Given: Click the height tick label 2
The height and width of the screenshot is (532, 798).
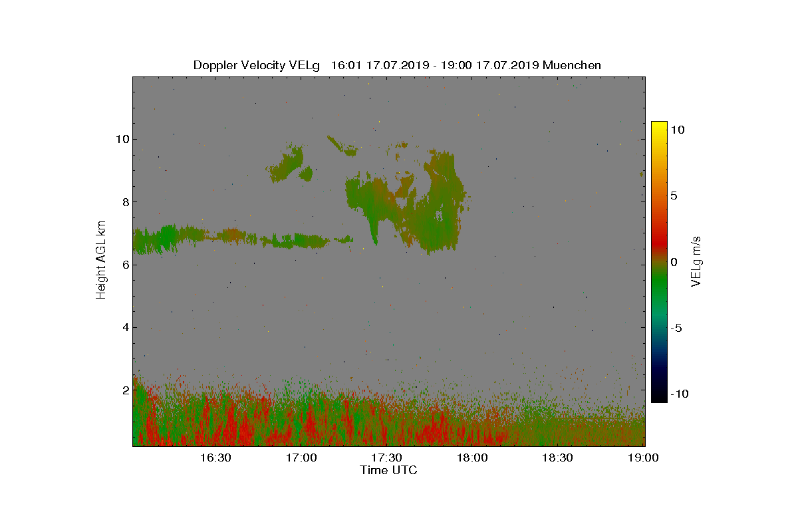Looking at the screenshot, I should (x=126, y=390).
